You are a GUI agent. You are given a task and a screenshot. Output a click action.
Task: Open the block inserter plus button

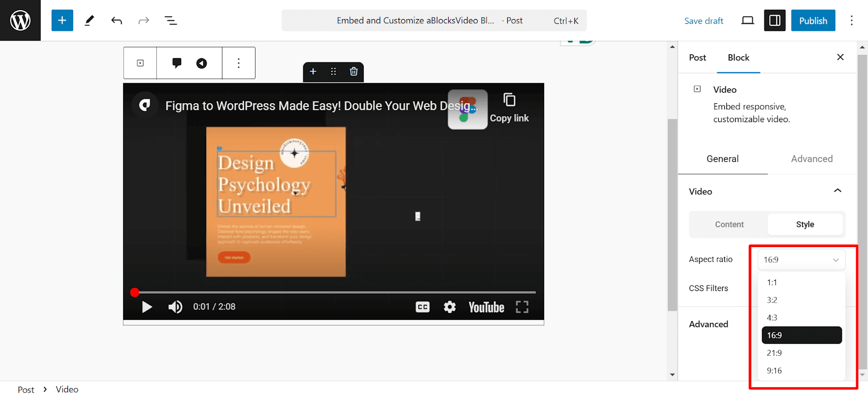62,21
